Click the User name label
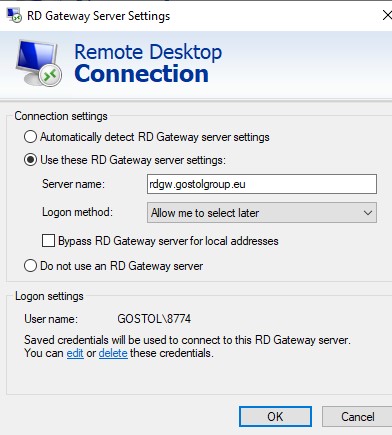The image size is (392, 435). (x=51, y=319)
